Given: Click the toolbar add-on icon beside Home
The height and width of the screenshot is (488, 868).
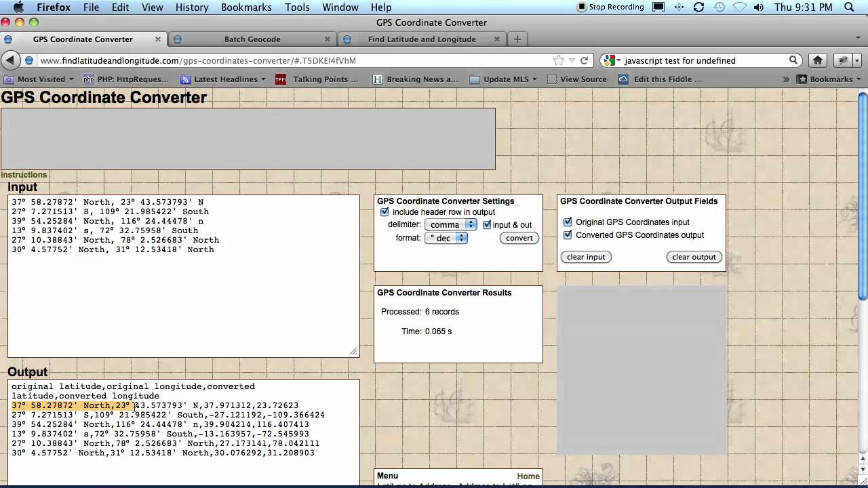Looking at the screenshot, I should click(844, 60).
